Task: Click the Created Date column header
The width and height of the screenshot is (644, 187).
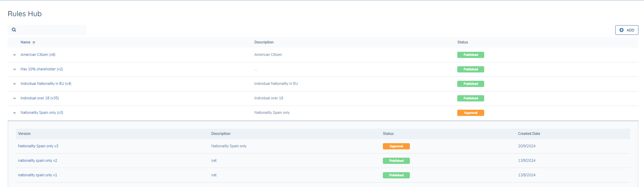Action: tap(529, 134)
